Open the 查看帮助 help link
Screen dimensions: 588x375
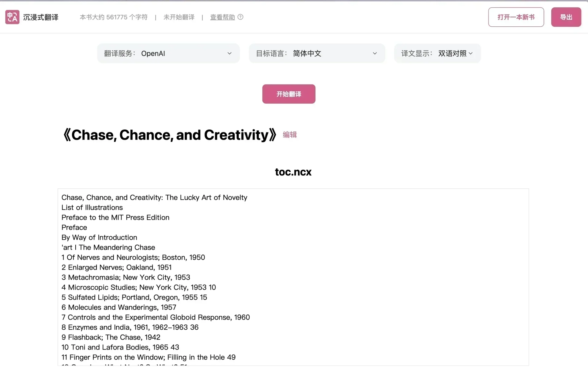222,17
